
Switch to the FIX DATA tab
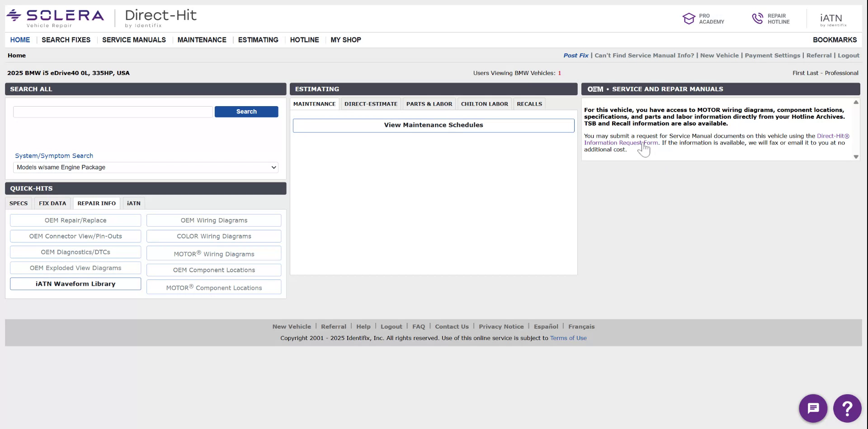point(52,203)
